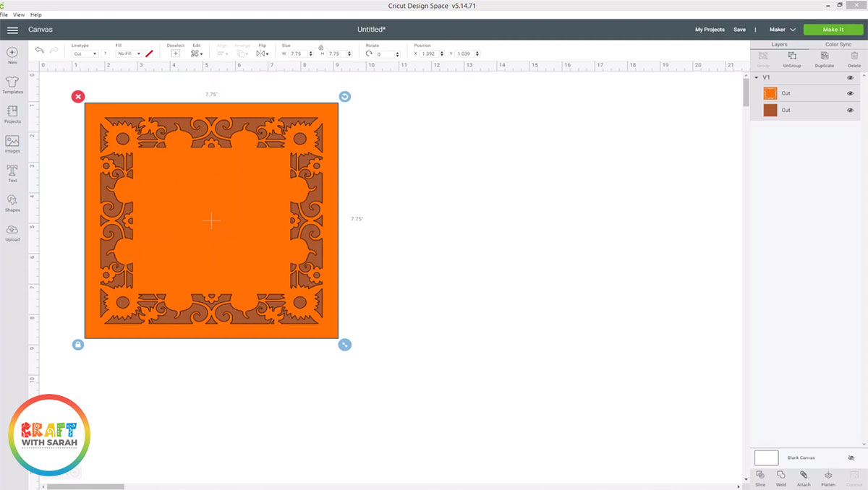The height and width of the screenshot is (490, 868).
Task: Open My Projects
Action: click(709, 30)
